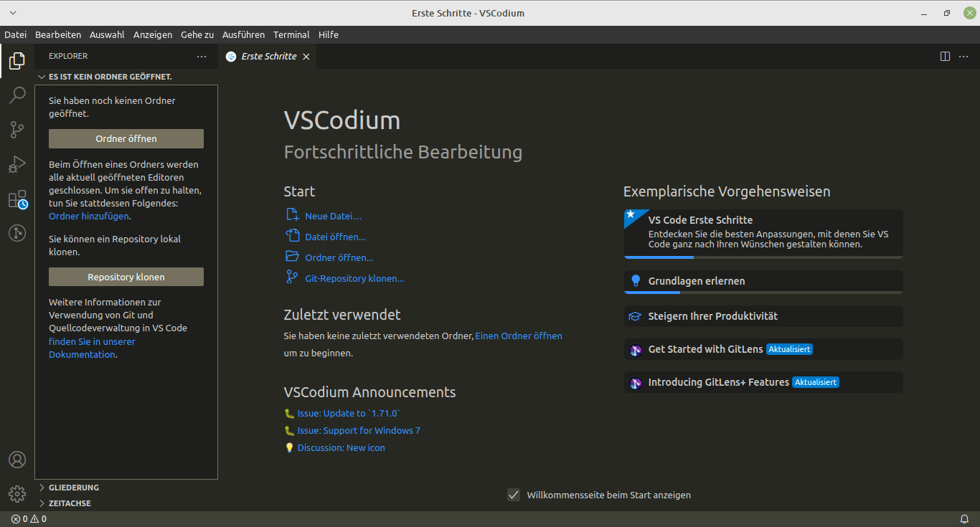This screenshot has height=527, width=980.
Task: Open the Grundlagen erlernen walkthrough
Action: pyautogui.click(x=763, y=282)
